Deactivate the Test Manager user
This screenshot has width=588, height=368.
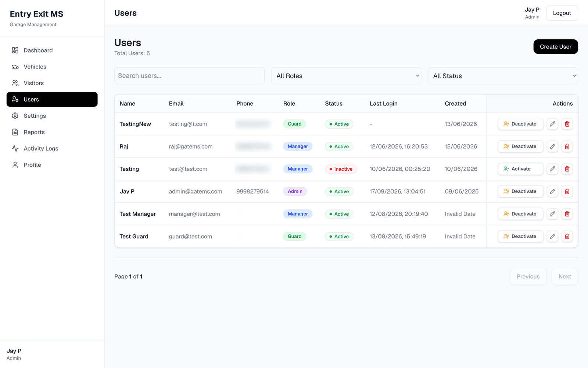(x=520, y=214)
